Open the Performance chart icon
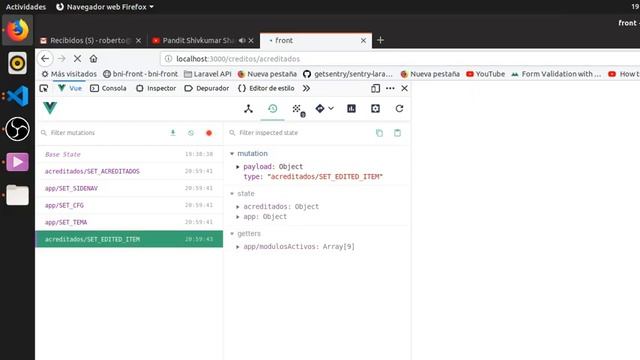This screenshot has height=360, width=640. 351,109
